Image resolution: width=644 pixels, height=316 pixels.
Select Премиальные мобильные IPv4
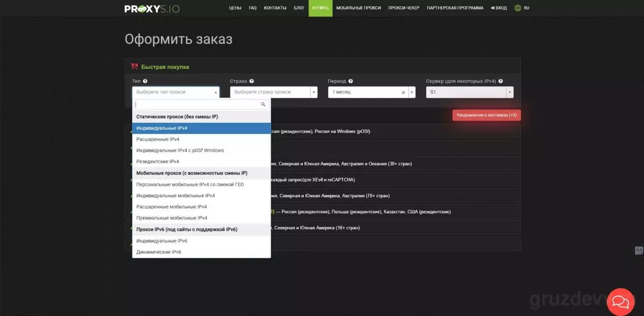pos(201,218)
